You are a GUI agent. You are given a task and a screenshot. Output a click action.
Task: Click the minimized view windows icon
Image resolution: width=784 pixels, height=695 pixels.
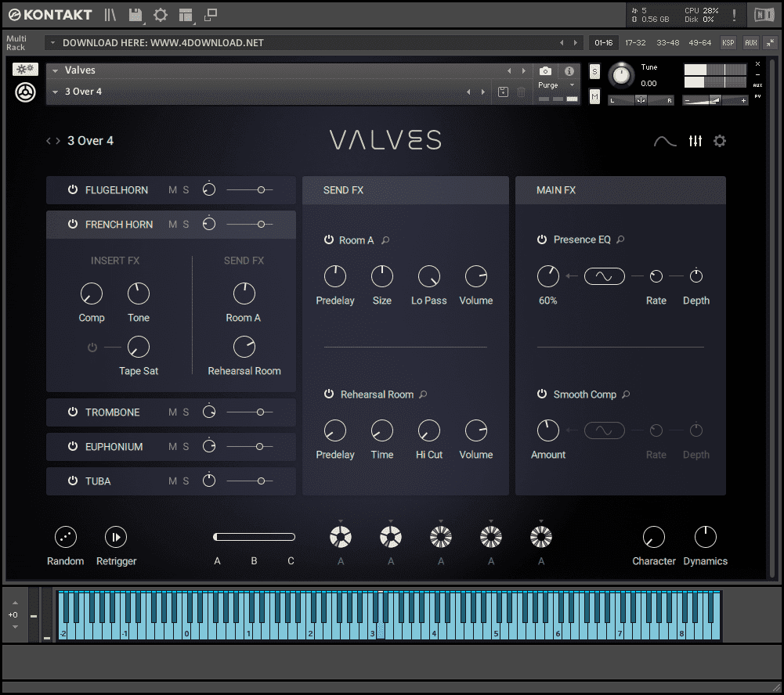pos(211,15)
